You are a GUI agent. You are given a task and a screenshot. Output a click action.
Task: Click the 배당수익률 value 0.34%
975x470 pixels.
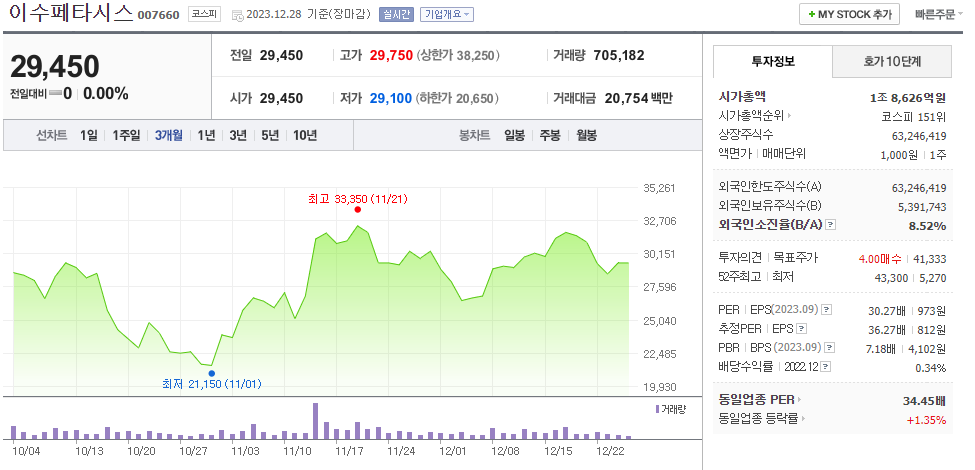(930, 367)
